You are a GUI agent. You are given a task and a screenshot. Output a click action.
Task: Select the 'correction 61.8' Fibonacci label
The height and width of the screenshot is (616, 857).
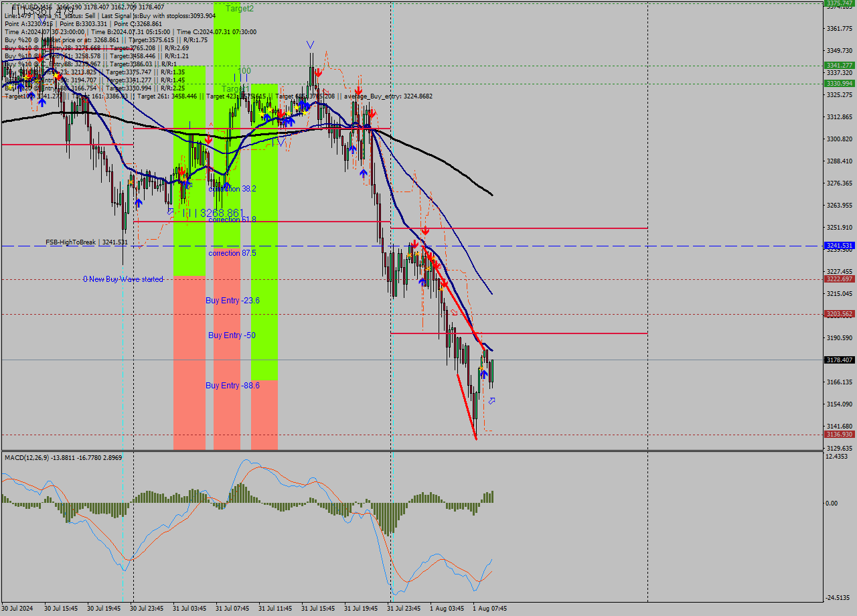232,220
